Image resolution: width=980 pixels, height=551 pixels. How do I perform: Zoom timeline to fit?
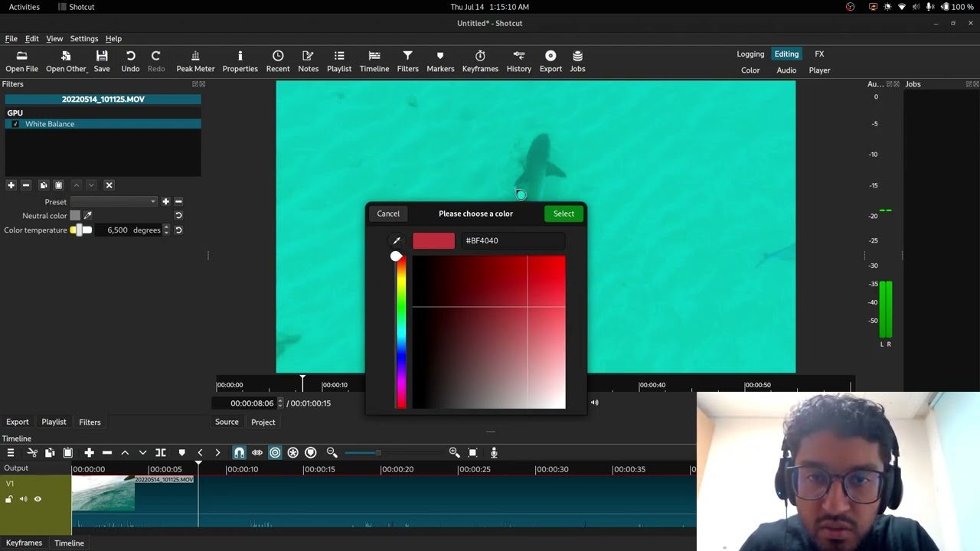[x=472, y=453]
